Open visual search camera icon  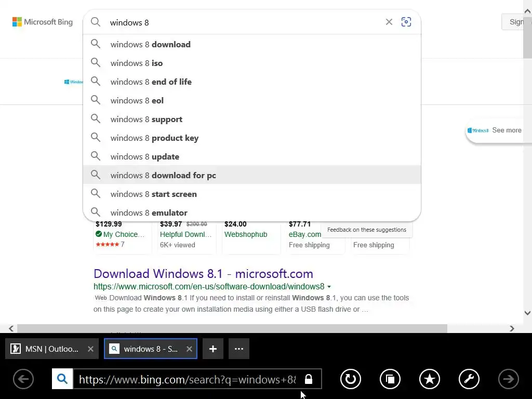coord(406,22)
